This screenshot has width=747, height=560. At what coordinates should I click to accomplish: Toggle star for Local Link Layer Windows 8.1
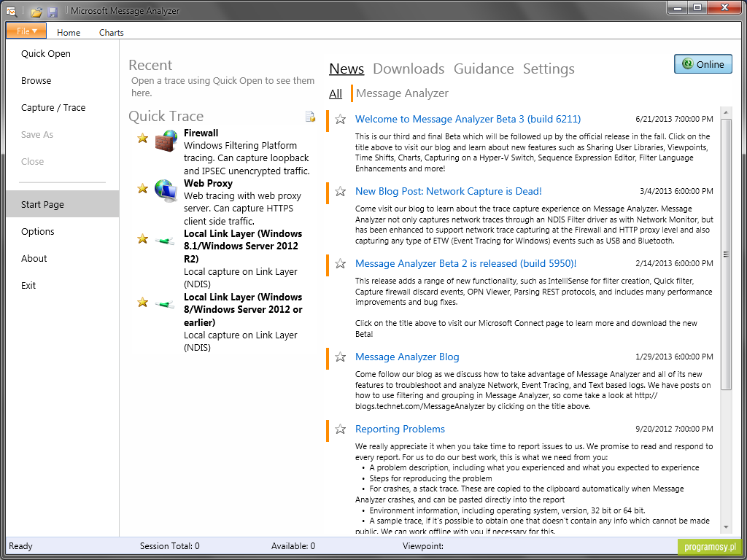[x=142, y=239]
